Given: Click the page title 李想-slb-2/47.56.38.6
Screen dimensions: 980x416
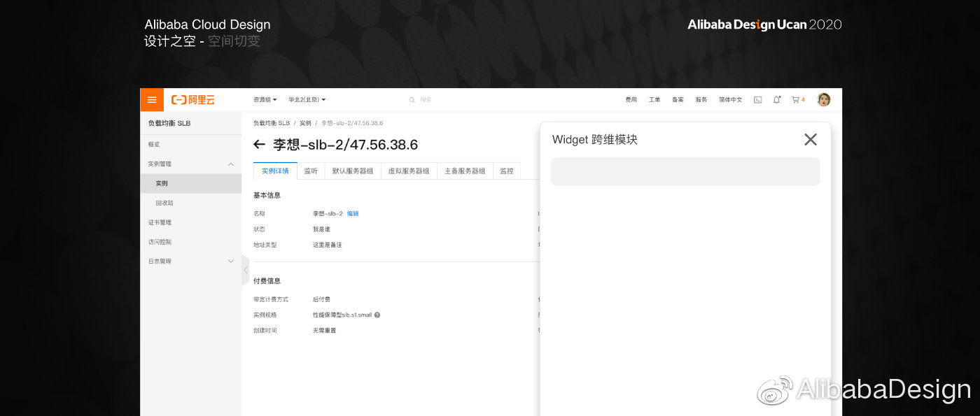Looking at the screenshot, I should point(345,145).
